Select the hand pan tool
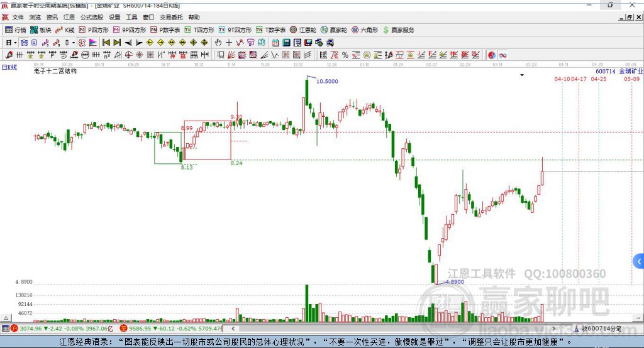Viewport: 644px width, 348px height. click(218, 43)
